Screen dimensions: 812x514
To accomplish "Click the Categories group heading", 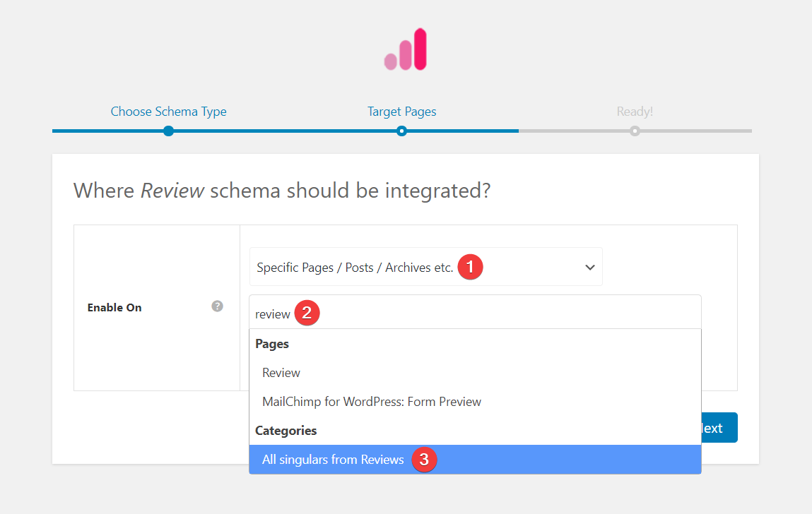I will click(x=286, y=431).
